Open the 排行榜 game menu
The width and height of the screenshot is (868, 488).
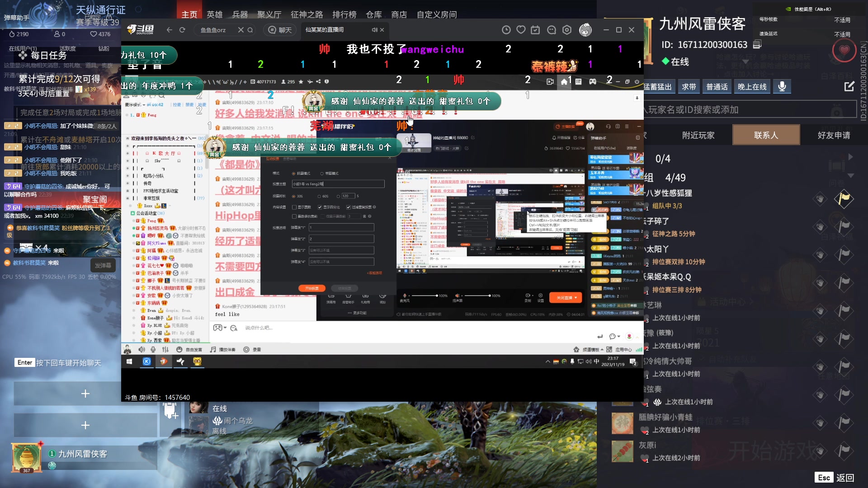tap(344, 14)
